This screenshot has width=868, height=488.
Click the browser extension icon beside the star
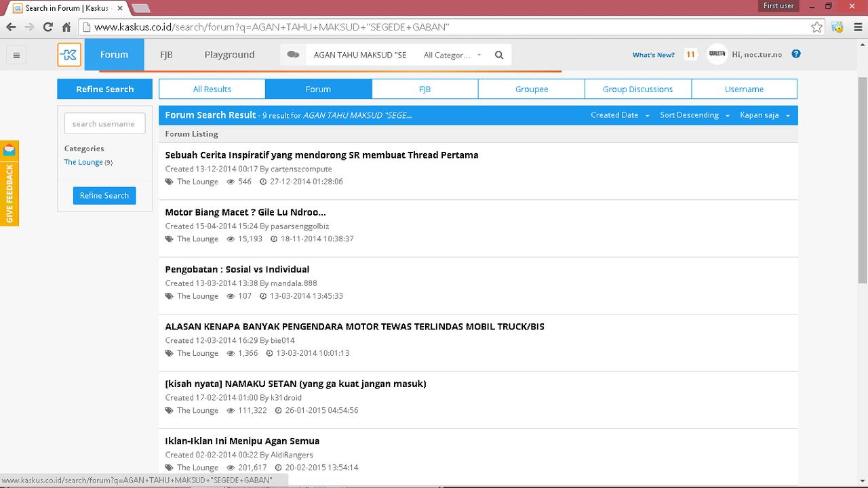point(837,27)
